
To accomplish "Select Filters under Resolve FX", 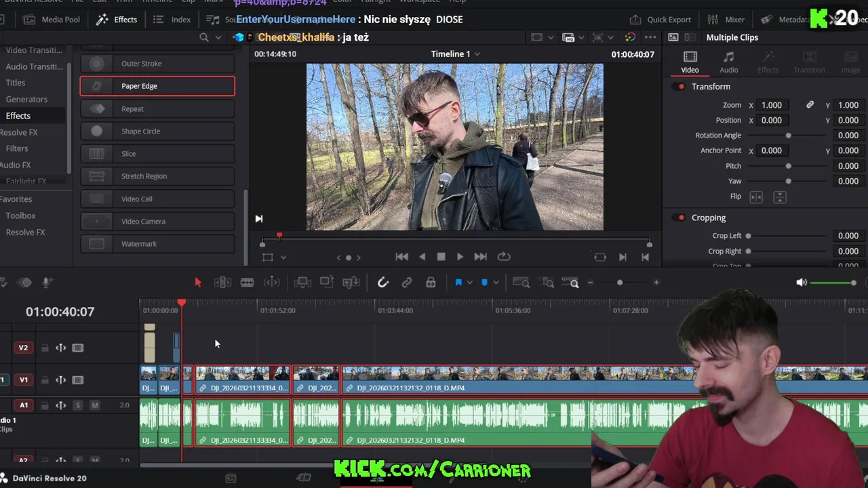I will click(17, 148).
